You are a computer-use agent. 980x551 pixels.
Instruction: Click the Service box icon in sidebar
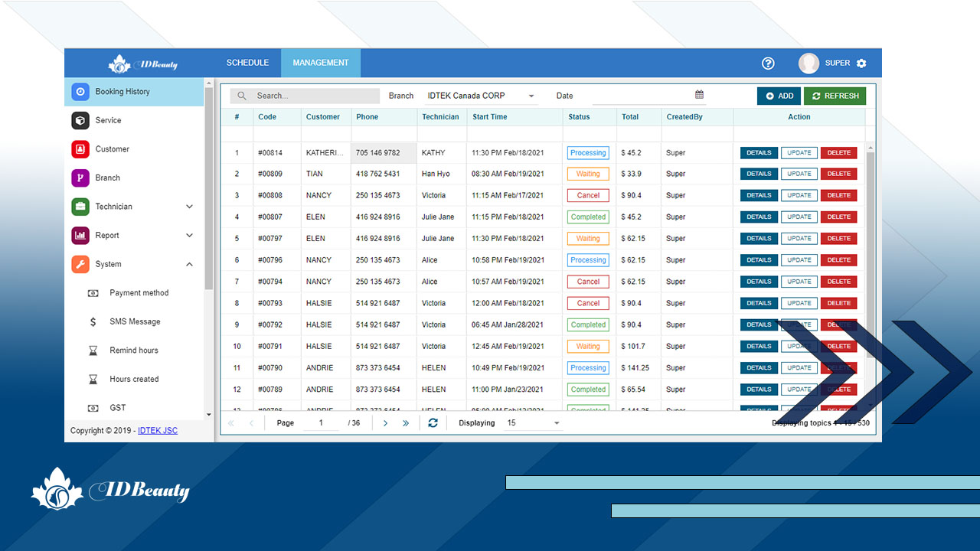(x=80, y=120)
